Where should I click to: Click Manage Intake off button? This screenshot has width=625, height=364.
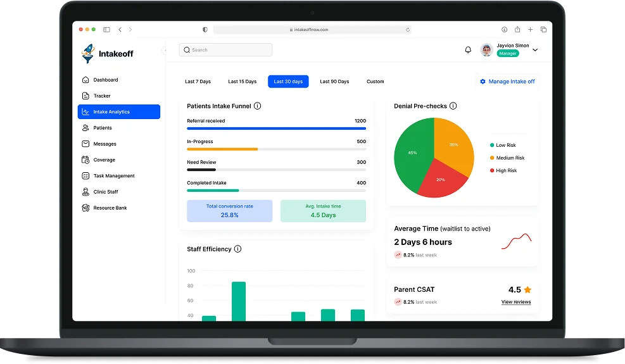(507, 81)
